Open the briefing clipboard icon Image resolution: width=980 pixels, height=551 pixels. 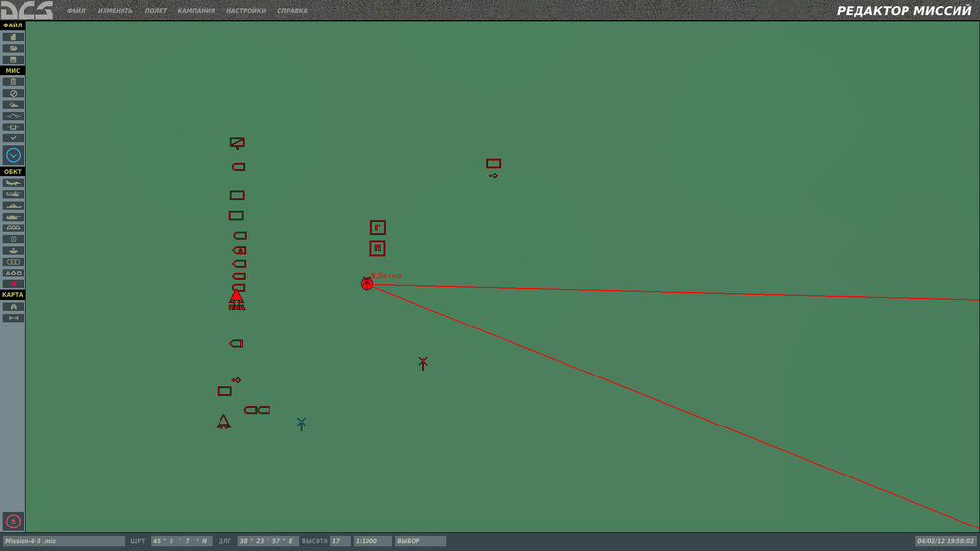(x=13, y=82)
